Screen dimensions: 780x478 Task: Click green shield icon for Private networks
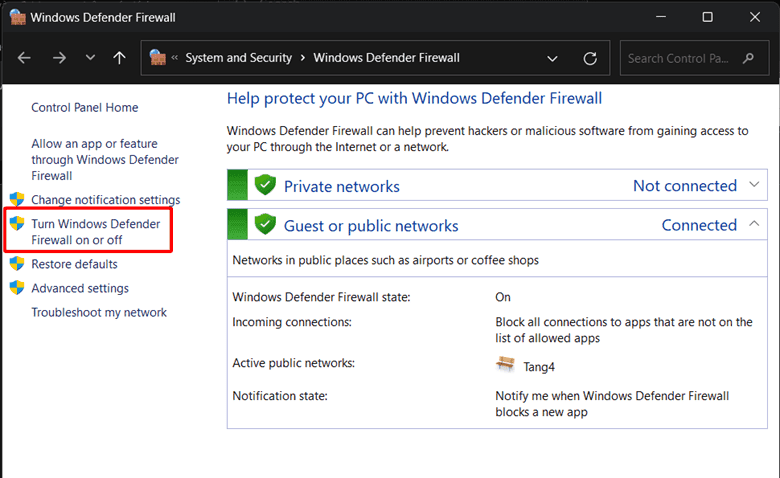265,185
